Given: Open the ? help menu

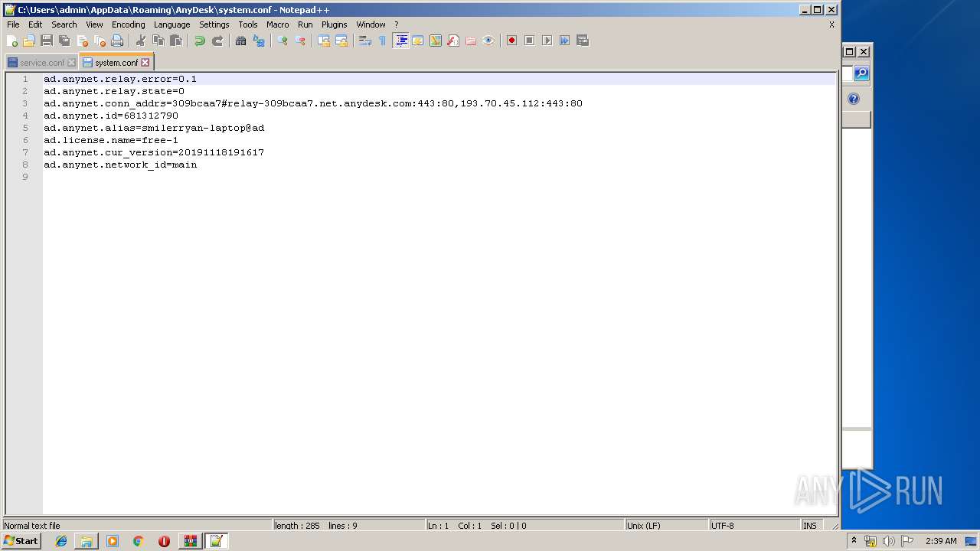Looking at the screenshot, I should point(397,24).
